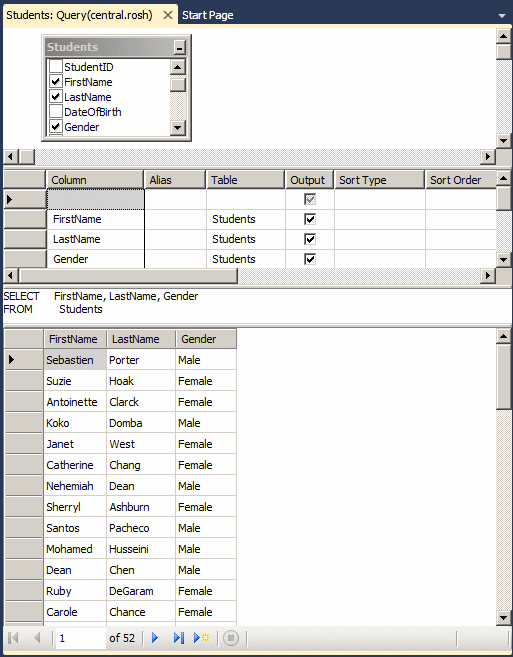Select the Nehemiah first name cell
Screen dimensions: 513x657
pyautogui.click(x=75, y=486)
